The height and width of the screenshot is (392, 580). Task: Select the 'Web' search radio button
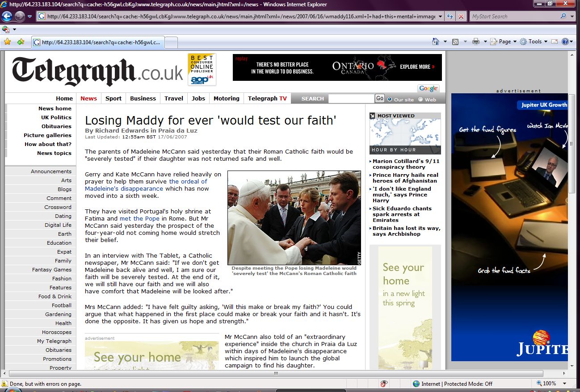click(420, 99)
